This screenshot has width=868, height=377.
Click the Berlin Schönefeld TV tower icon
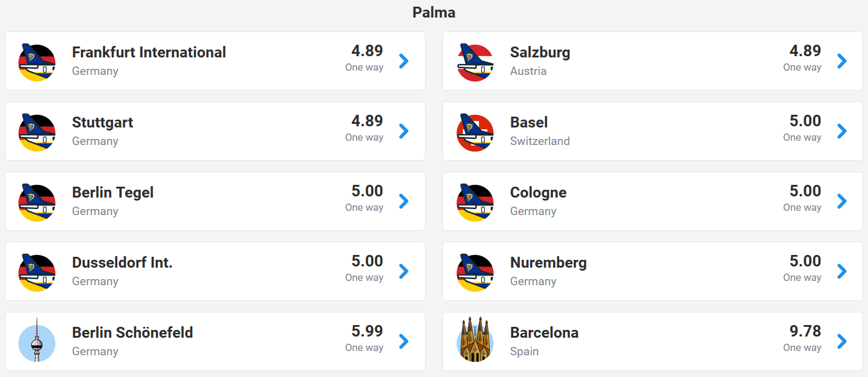tap(37, 341)
